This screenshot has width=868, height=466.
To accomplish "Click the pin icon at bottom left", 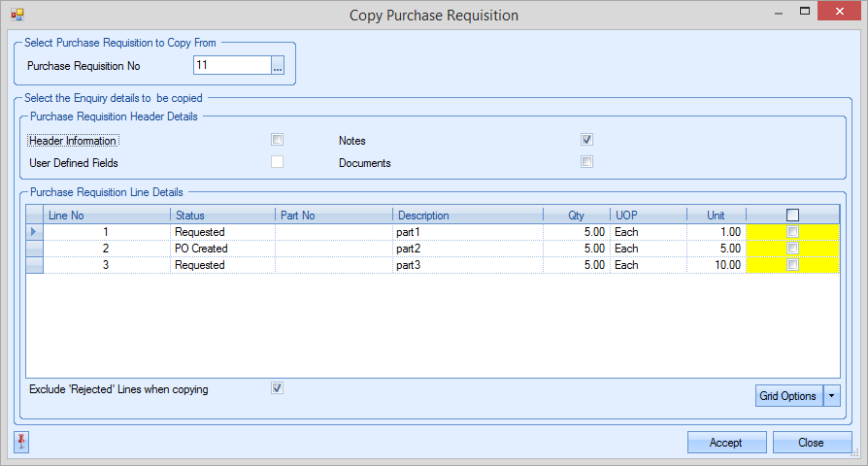I will point(22,443).
